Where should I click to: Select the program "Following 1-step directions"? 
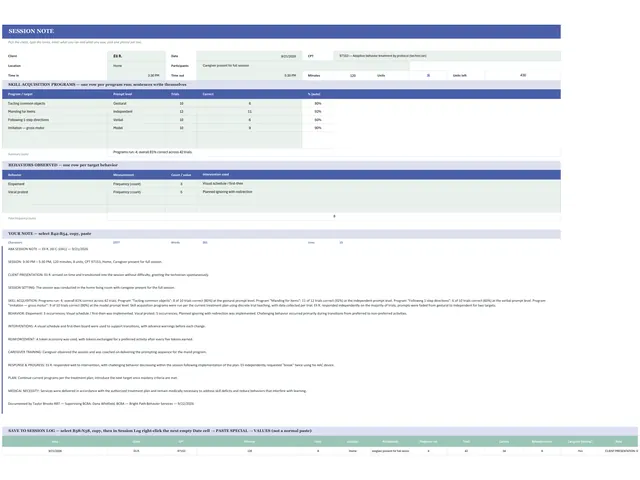pyautogui.click(x=55, y=120)
